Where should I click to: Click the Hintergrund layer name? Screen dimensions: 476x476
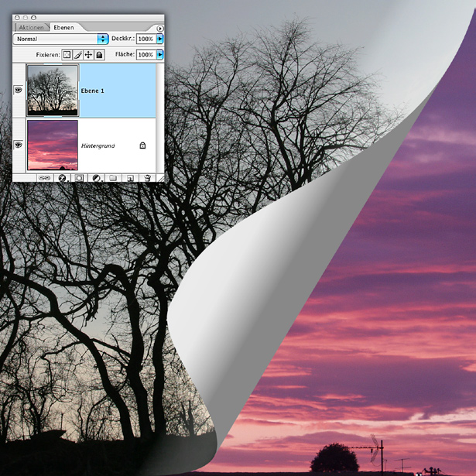pos(98,146)
